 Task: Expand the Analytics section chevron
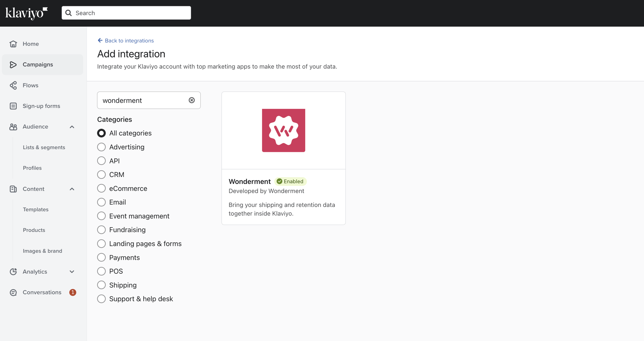point(72,272)
